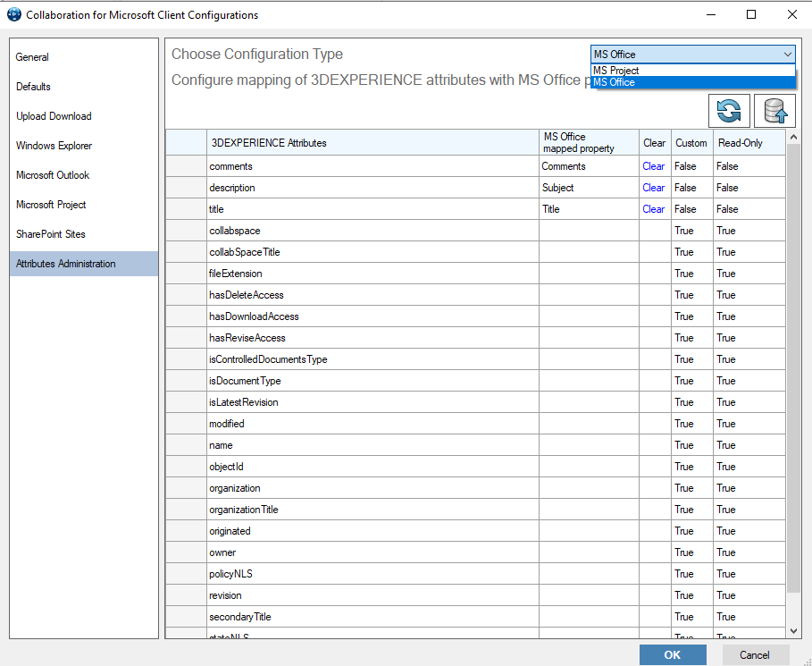Clear the comments mapping

pyautogui.click(x=654, y=166)
